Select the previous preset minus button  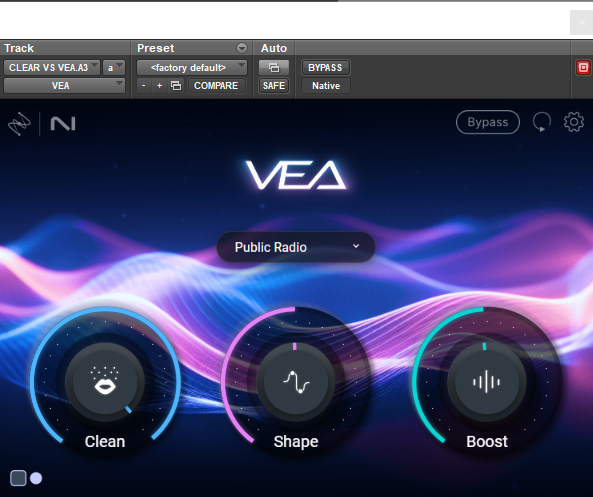click(143, 86)
